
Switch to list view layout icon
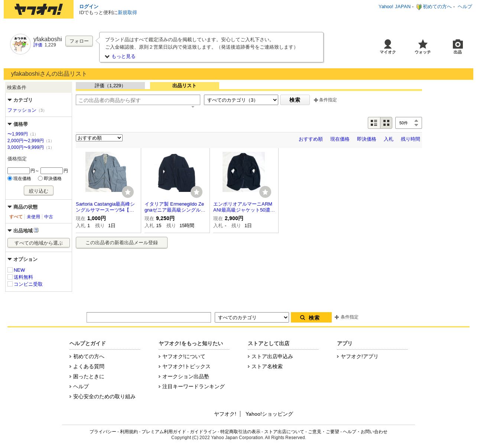(374, 123)
